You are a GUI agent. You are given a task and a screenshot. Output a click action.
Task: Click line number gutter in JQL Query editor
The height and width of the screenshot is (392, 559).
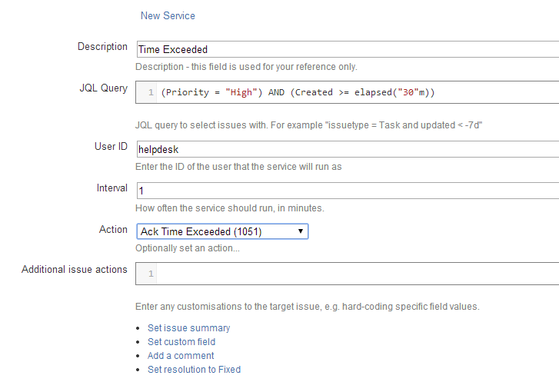click(x=147, y=92)
